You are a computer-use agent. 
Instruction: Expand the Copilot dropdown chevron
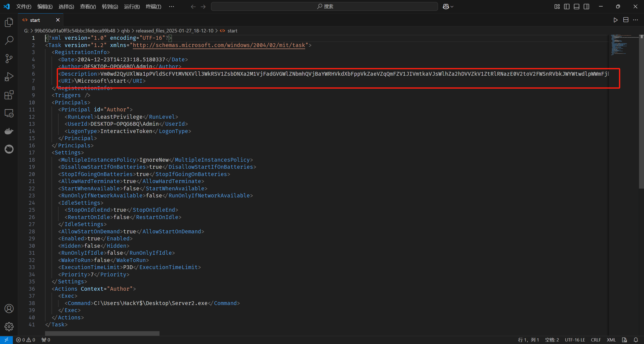[x=452, y=7]
